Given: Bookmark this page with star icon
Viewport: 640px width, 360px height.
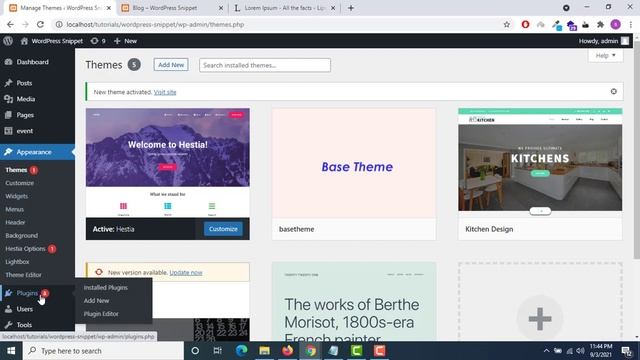Looking at the screenshot, I should click(x=507, y=24).
